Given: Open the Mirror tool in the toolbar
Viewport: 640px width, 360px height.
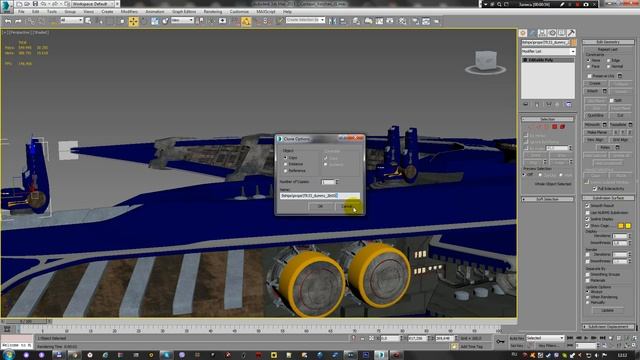Looking at the screenshot, I should tap(332, 21).
